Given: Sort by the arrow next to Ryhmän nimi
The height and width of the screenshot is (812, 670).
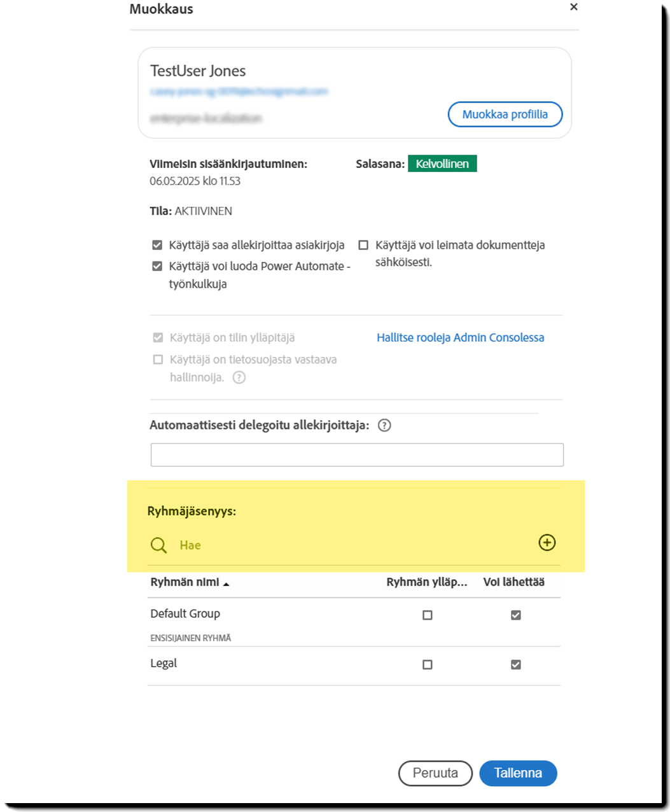Looking at the screenshot, I should pos(227,584).
